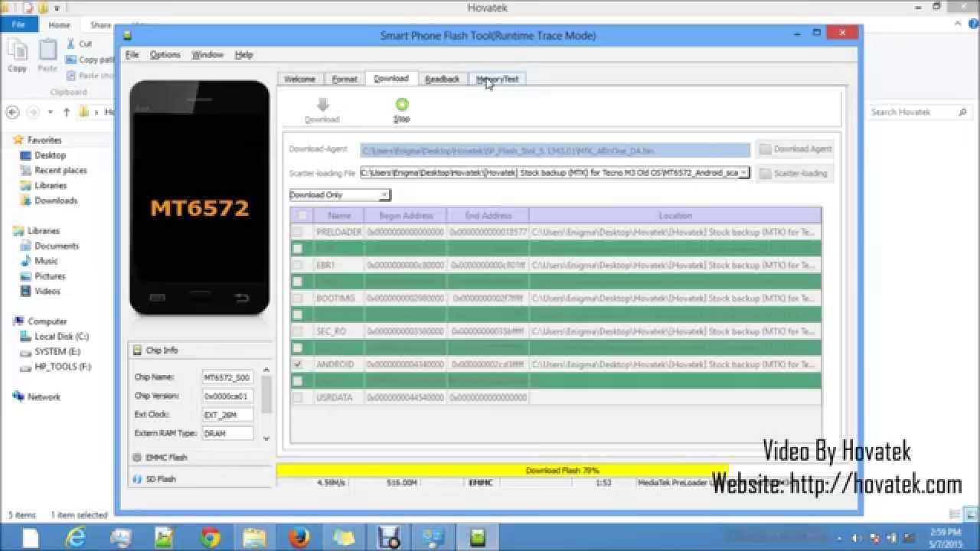Click the Chip Name field MT6572_S00
This screenshot has height=551, width=980.
[x=227, y=377]
